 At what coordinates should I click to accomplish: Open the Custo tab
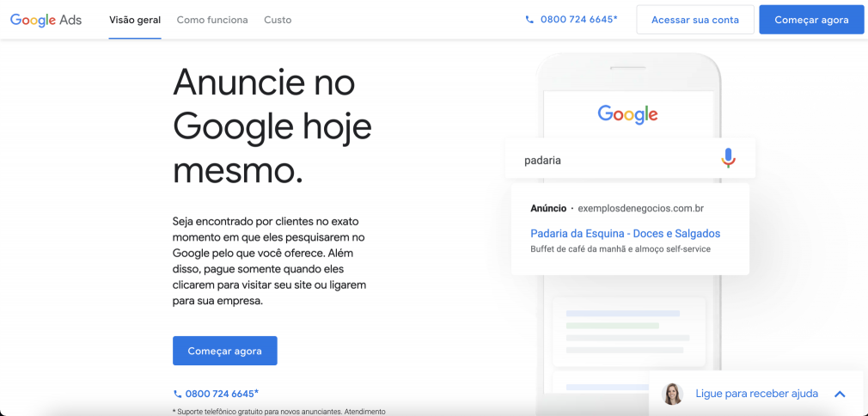278,20
